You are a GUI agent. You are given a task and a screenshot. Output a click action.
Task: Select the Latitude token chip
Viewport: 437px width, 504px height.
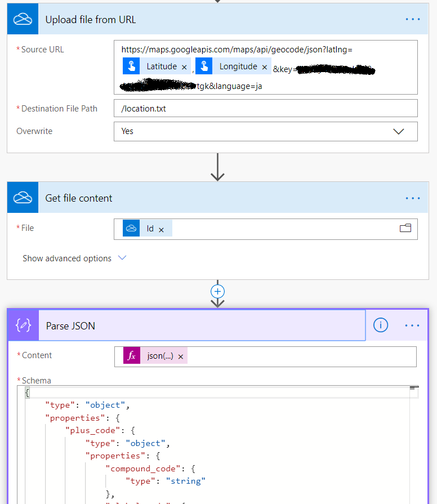(157, 66)
